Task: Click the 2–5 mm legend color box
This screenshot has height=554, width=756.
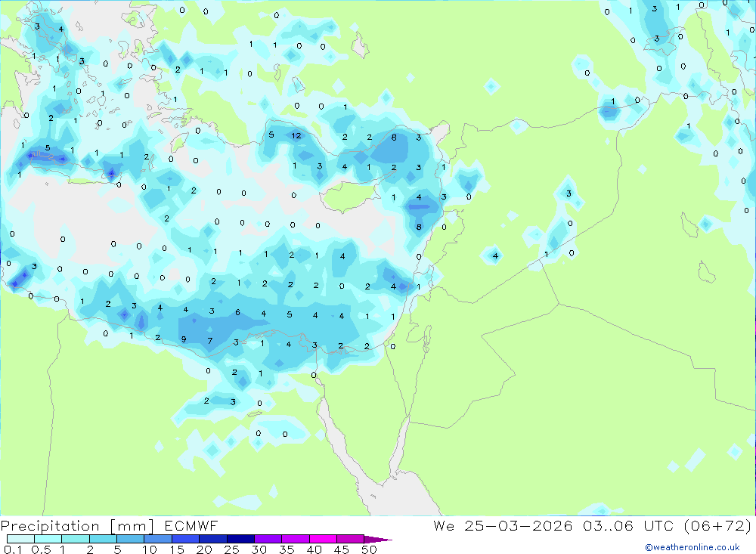Action: (103, 539)
